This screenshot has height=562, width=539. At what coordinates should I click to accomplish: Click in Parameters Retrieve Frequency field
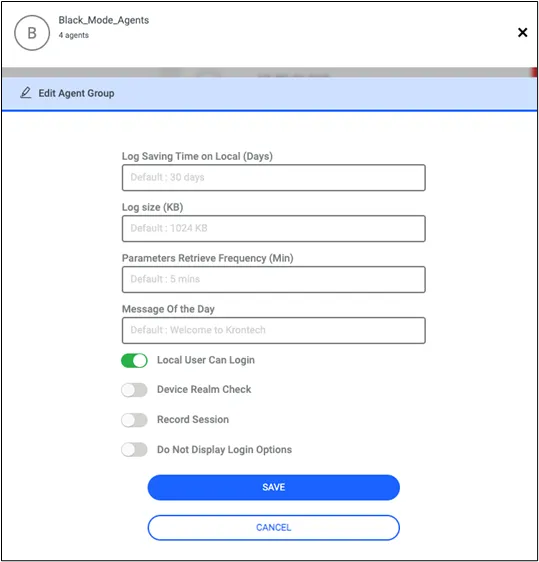pos(273,279)
